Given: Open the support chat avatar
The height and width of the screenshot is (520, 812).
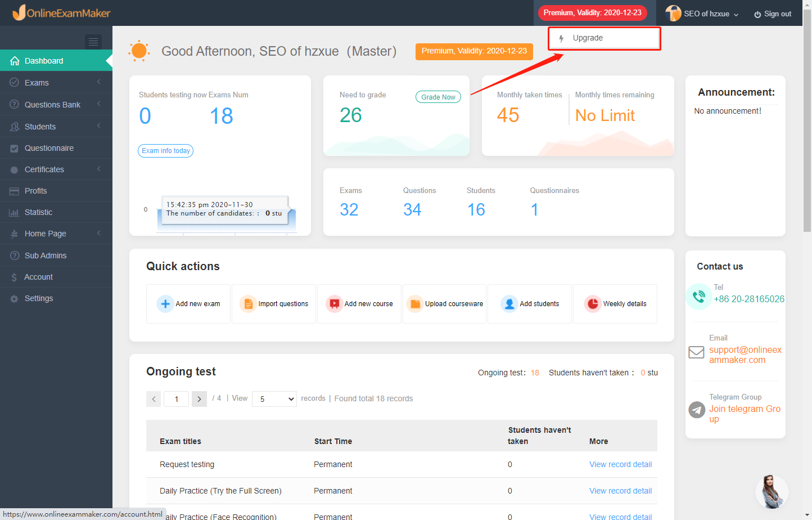Looking at the screenshot, I should 772,491.
